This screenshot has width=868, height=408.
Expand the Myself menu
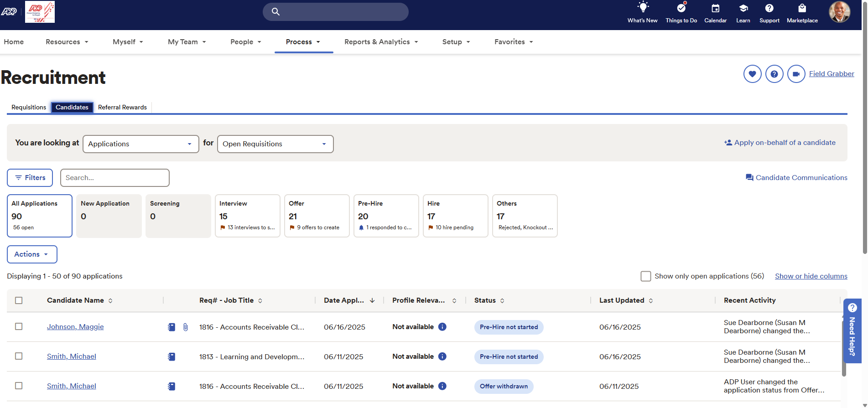pos(128,42)
